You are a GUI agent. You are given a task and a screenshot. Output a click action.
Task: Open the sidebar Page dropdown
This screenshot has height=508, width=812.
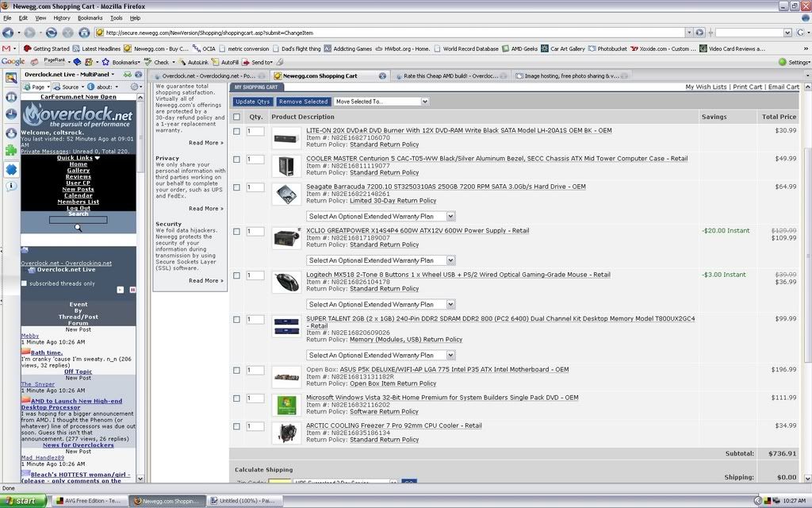(x=36, y=87)
